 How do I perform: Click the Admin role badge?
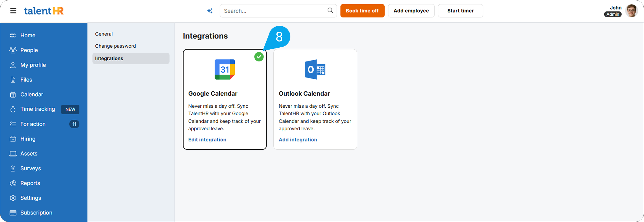tap(613, 14)
